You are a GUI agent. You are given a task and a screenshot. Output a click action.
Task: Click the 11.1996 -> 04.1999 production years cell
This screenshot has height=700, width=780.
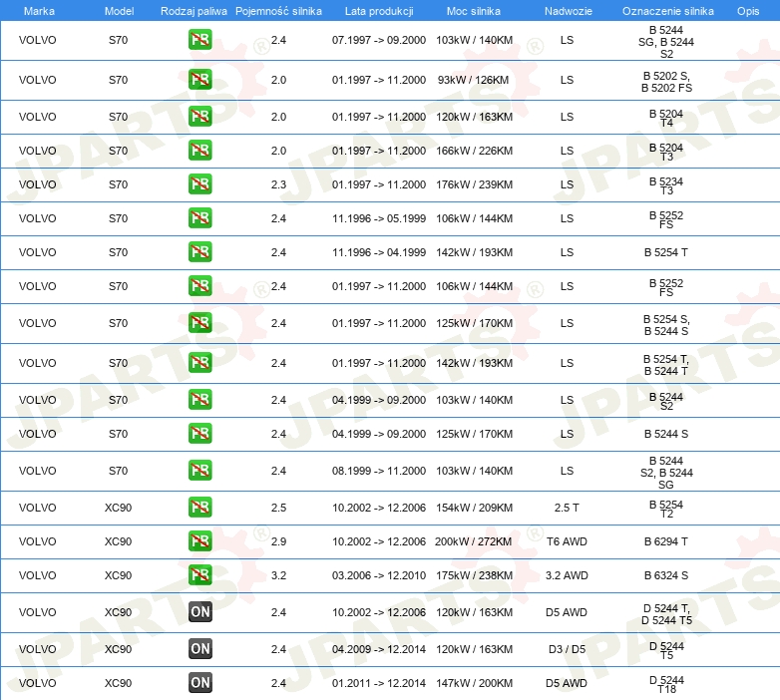tap(378, 252)
